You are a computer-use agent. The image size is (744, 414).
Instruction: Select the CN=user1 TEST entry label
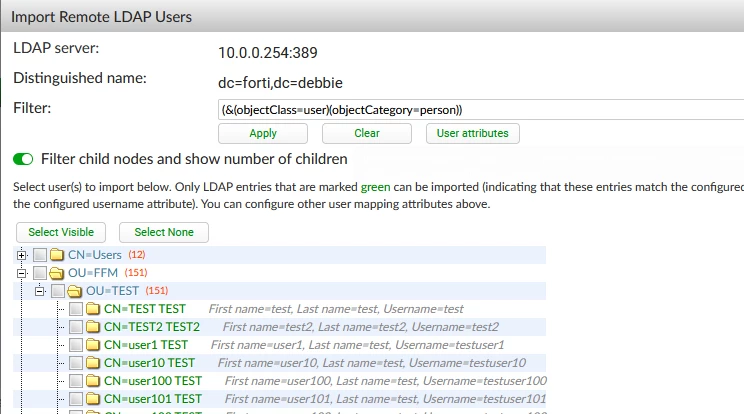[x=146, y=345]
